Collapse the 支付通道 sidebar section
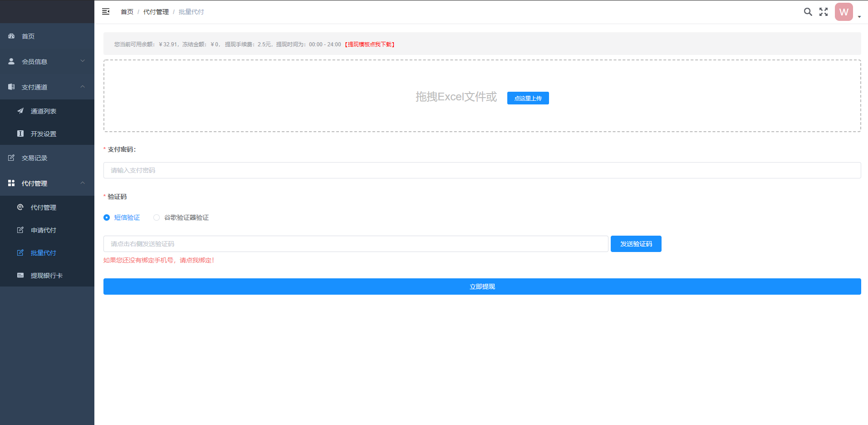Viewport: 868px width, 425px height. [x=47, y=87]
